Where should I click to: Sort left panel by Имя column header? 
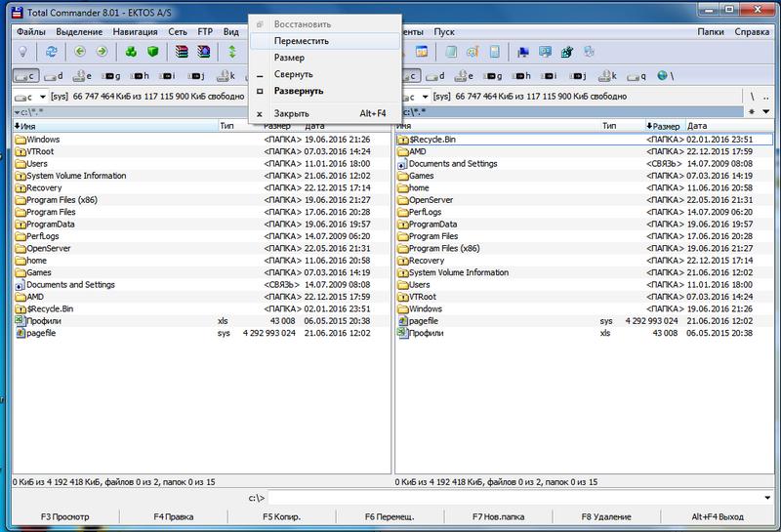coord(115,126)
